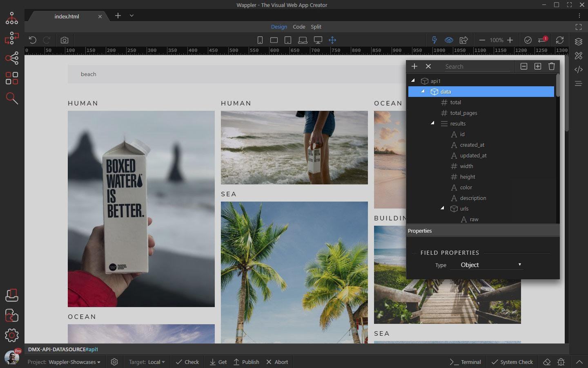Expand the urls object under results

(442, 209)
